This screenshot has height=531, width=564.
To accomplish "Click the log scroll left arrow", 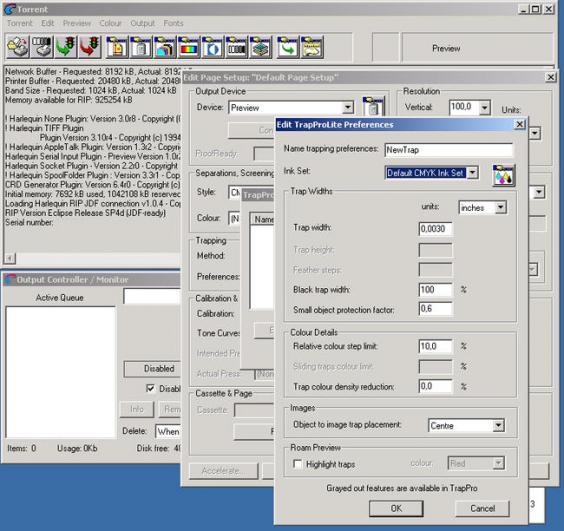I will pyautogui.click(x=10, y=258).
